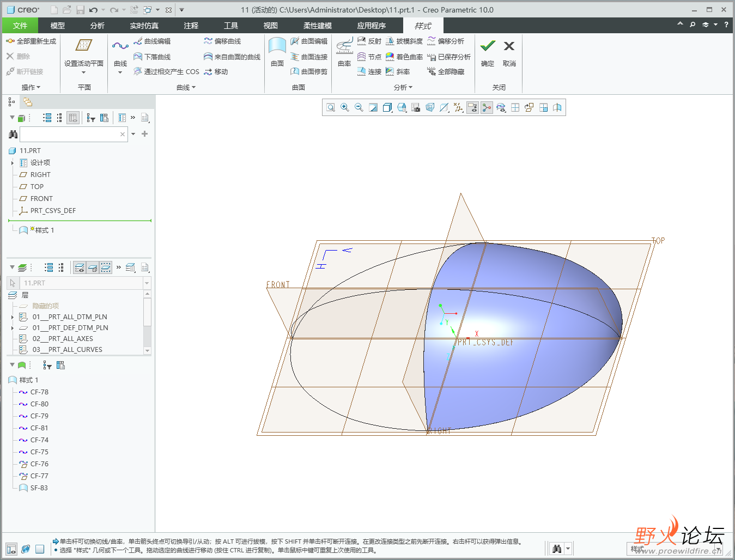735x560 pixels.
Task: Select 反射 reflection analysis
Action: pos(369,41)
